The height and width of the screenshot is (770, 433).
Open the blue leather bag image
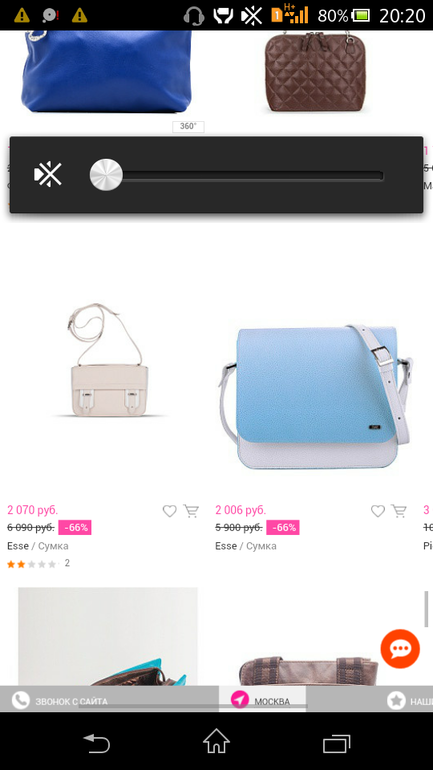pyautogui.click(x=106, y=71)
